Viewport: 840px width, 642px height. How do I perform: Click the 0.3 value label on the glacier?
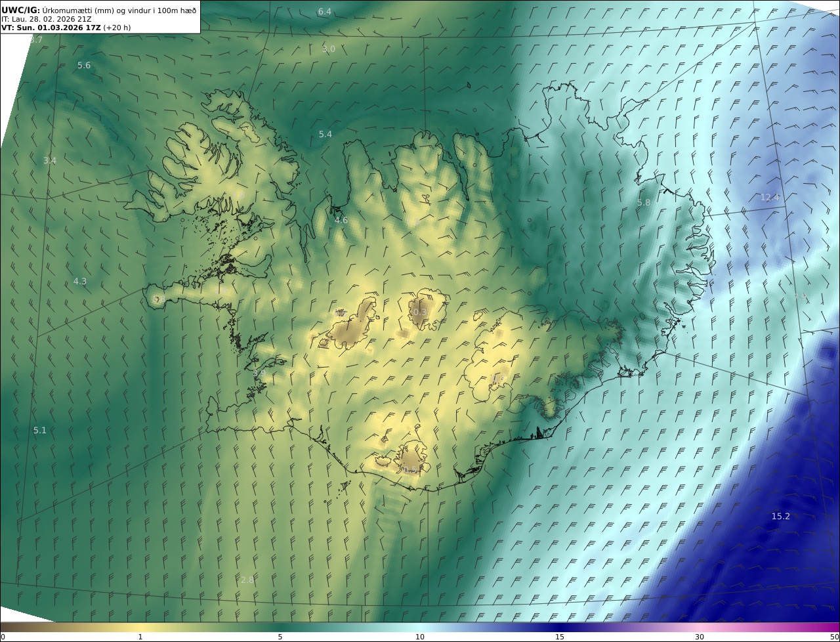pyautogui.click(x=419, y=312)
